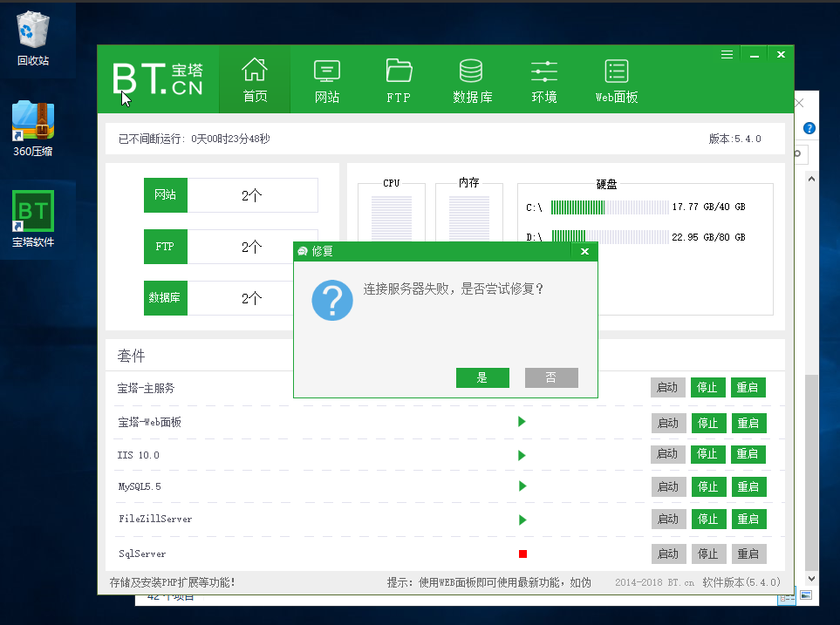Select the 宝塔-主服务 row label

[x=146, y=388]
